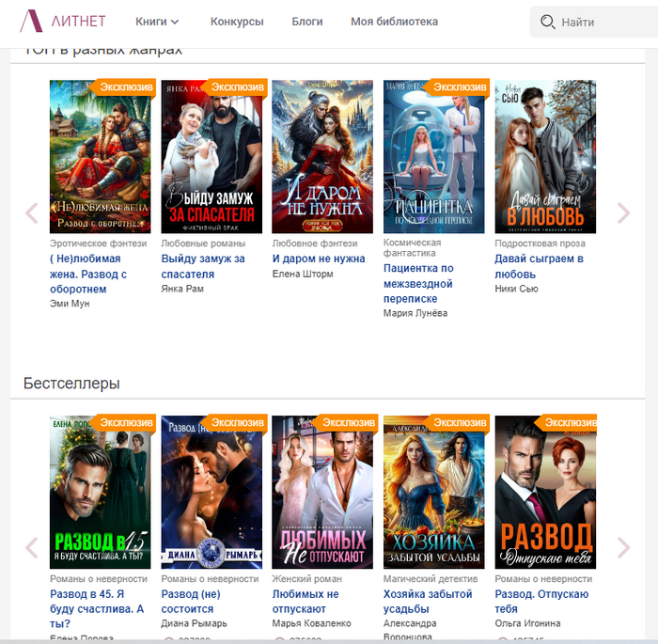Show previous books in Бестселлеры carousel
This screenshot has height=644, width=658.
(x=32, y=547)
